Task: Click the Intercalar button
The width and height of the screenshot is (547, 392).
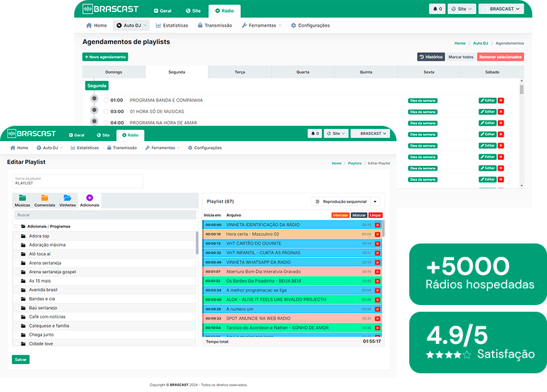Action: [x=340, y=215]
